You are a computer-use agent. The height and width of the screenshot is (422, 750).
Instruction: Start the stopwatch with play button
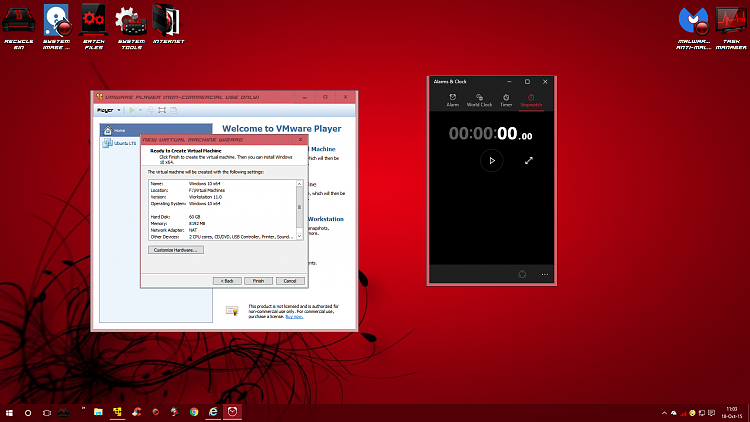tap(492, 161)
